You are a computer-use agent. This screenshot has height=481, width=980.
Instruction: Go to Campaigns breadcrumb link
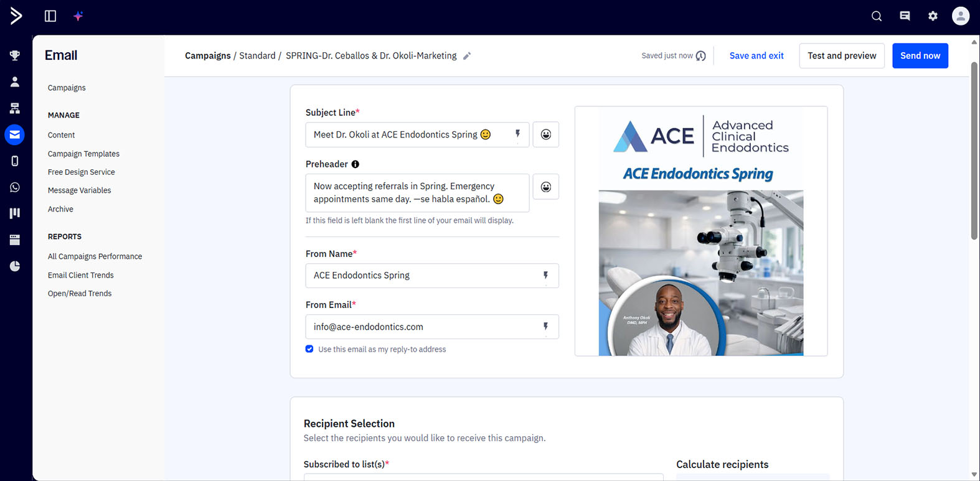pos(208,56)
